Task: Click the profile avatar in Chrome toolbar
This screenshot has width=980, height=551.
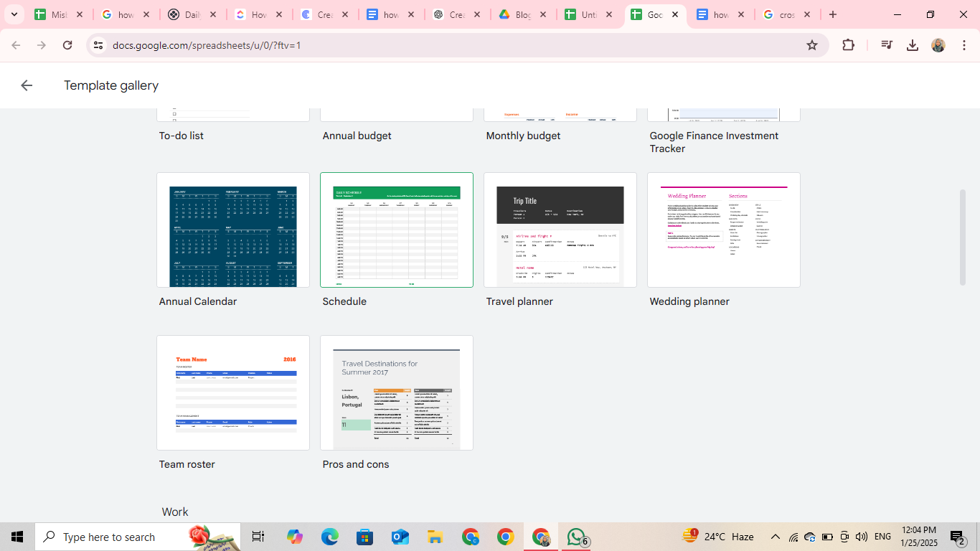Action: pyautogui.click(x=938, y=45)
